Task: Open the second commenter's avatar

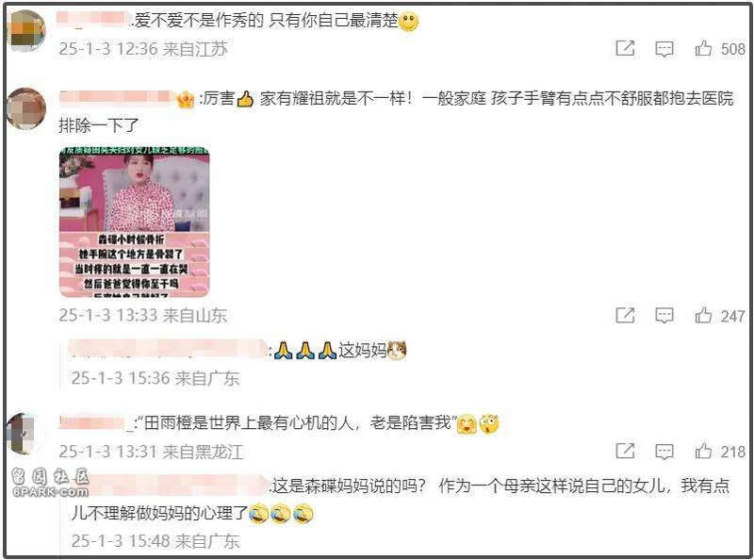Action: [x=26, y=108]
